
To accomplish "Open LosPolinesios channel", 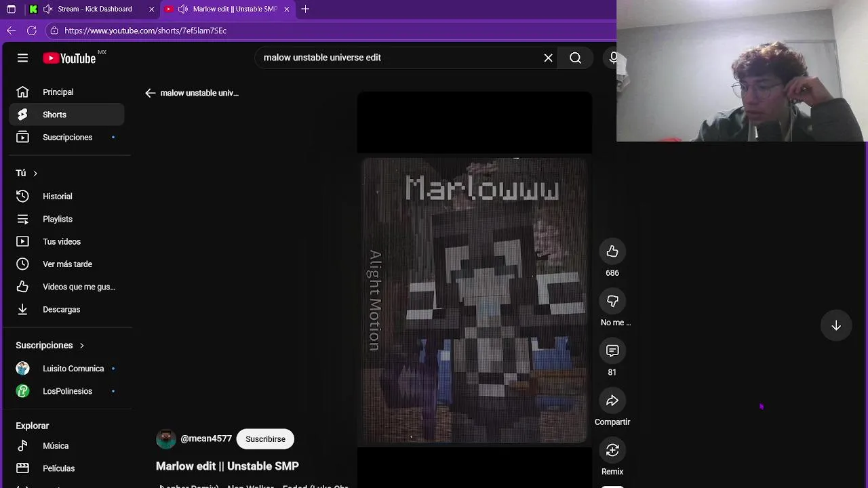I will (x=66, y=391).
